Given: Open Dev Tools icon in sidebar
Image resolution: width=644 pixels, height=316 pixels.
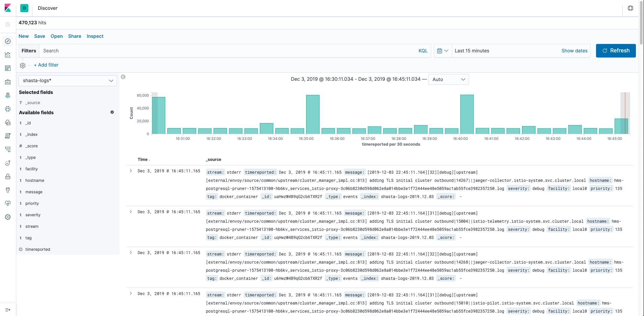Looking at the screenshot, I should [x=8, y=190].
